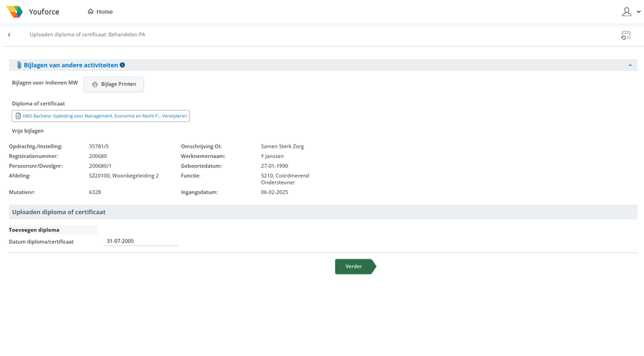Select the value 35781/5

(99, 146)
